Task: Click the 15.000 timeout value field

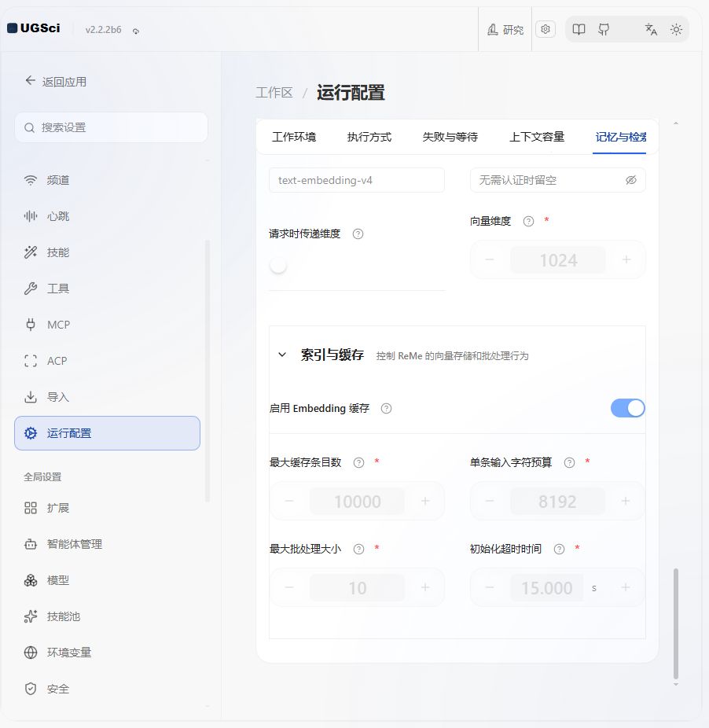Action: pos(547,588)
